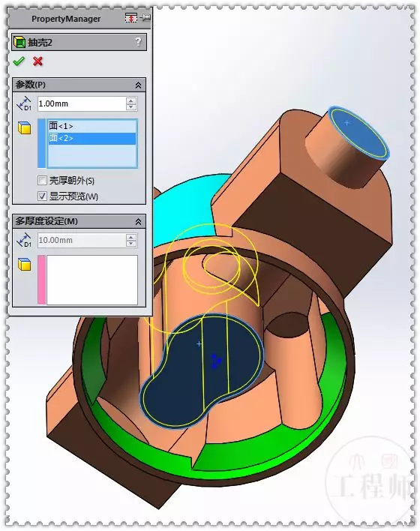Screen dimensions: 420x531
Task: Click the empty multi-thickness faces list box
Action: [x=91, y=280]
